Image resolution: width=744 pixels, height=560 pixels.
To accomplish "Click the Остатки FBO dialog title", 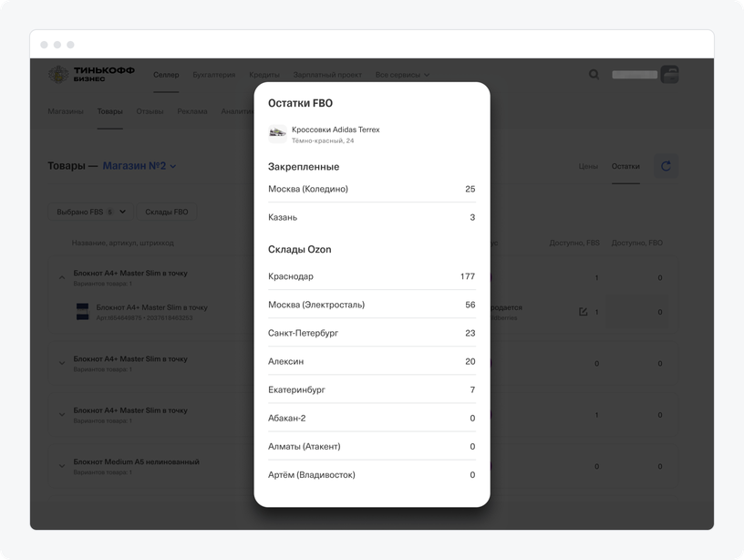I will pos(300,103).
